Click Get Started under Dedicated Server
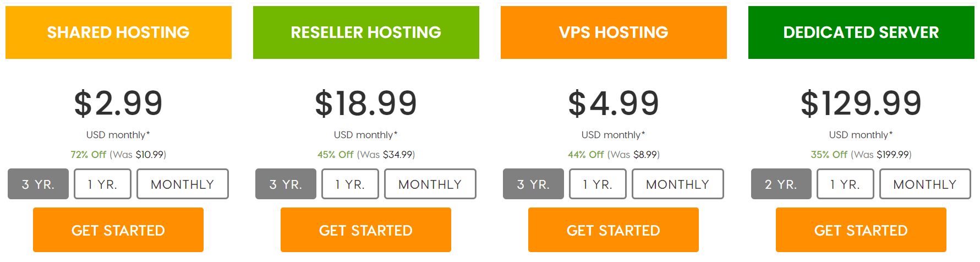This screenshot has height=262, width=980. point(861,230)
